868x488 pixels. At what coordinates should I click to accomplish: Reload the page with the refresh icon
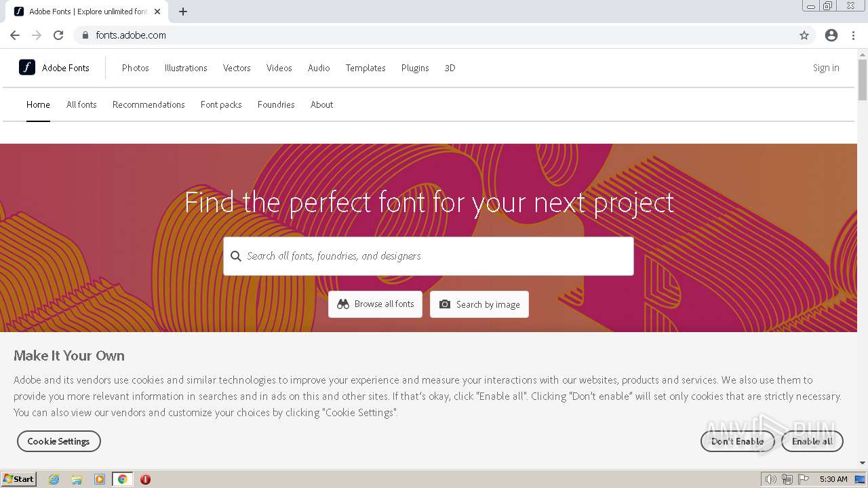point(58,35)
